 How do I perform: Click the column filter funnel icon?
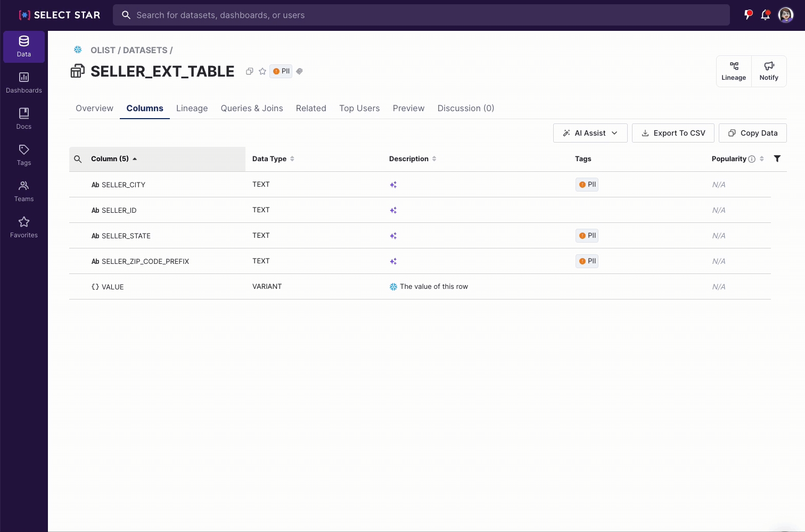777,159
